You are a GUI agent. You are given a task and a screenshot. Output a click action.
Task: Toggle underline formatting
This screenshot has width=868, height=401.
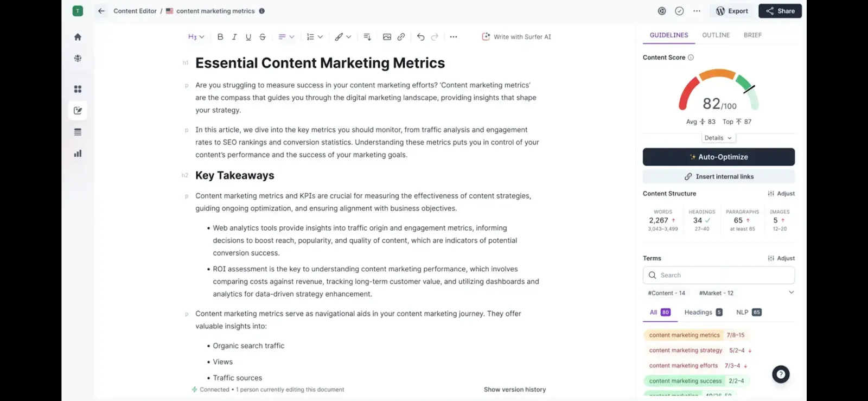[248, 37]
